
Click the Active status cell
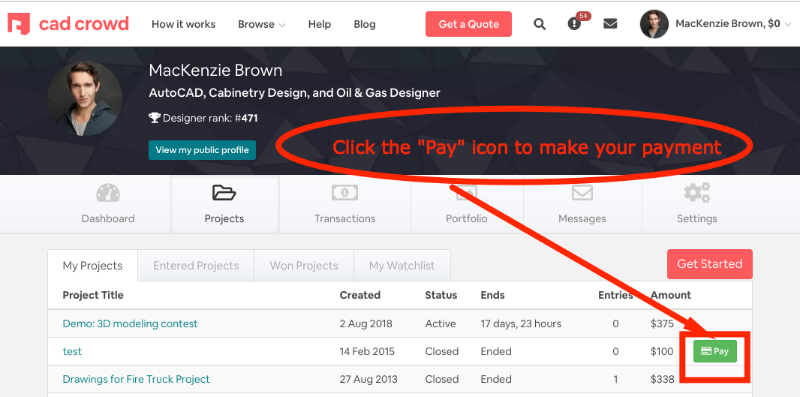(x=440, y=324)
